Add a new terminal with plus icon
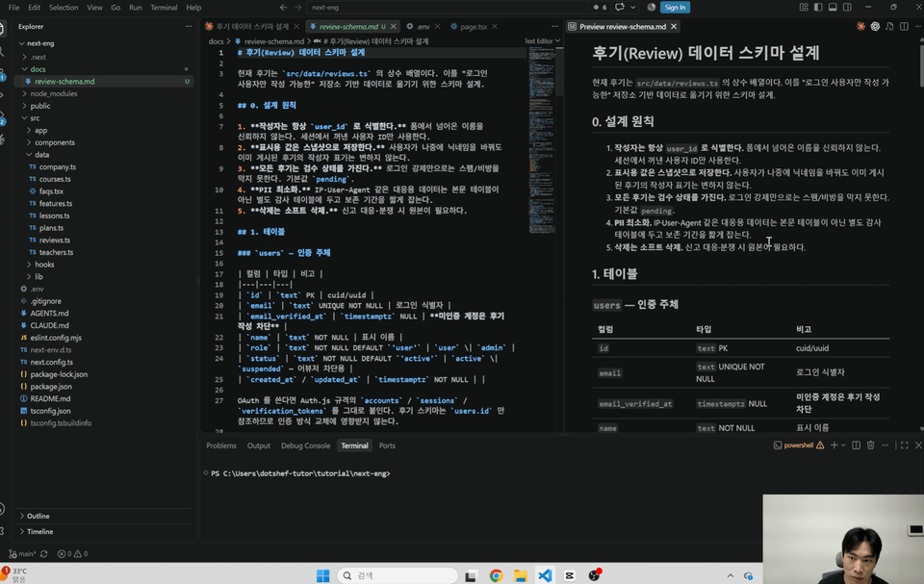This screenshot has height=584, width=924. [834, 445]
